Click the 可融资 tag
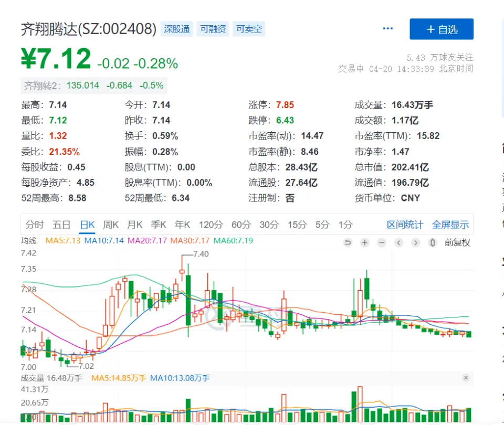The image size is (504, 425). (213, 29)
